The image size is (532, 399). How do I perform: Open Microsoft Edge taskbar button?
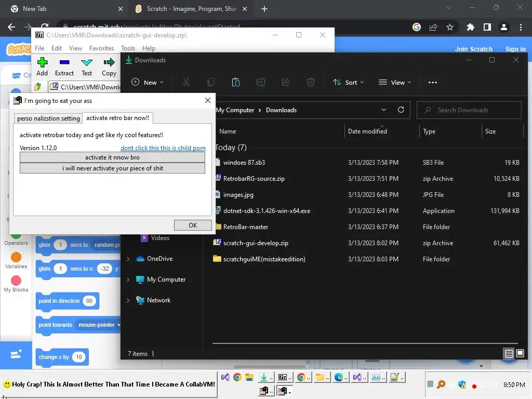pos(341,377)
